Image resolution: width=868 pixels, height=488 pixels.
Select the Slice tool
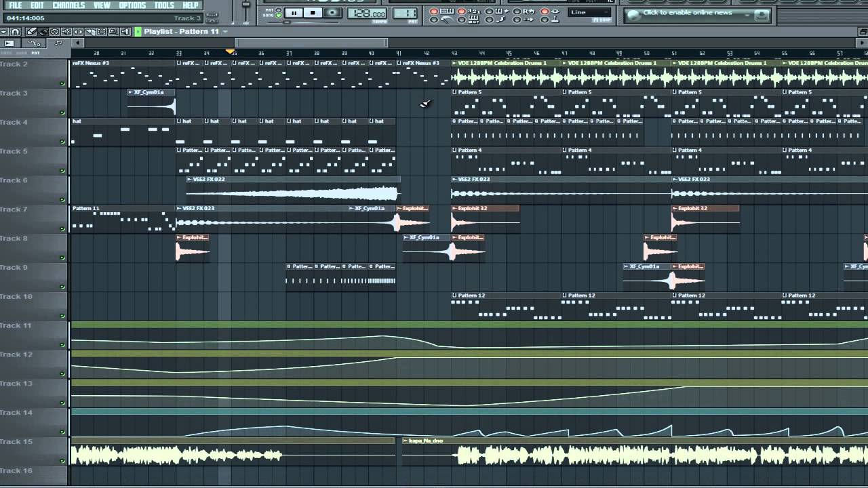(x=90, y=32)
